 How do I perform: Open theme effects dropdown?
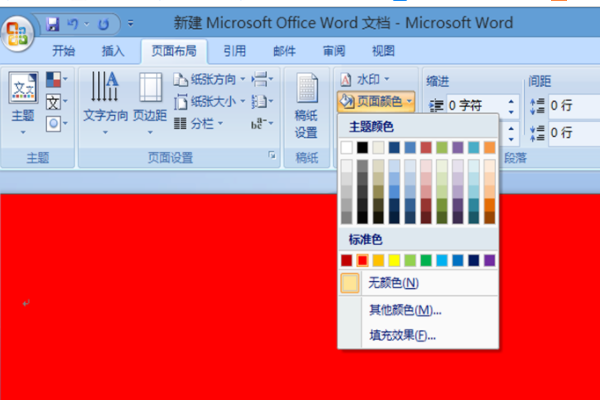tap(56, 124)
